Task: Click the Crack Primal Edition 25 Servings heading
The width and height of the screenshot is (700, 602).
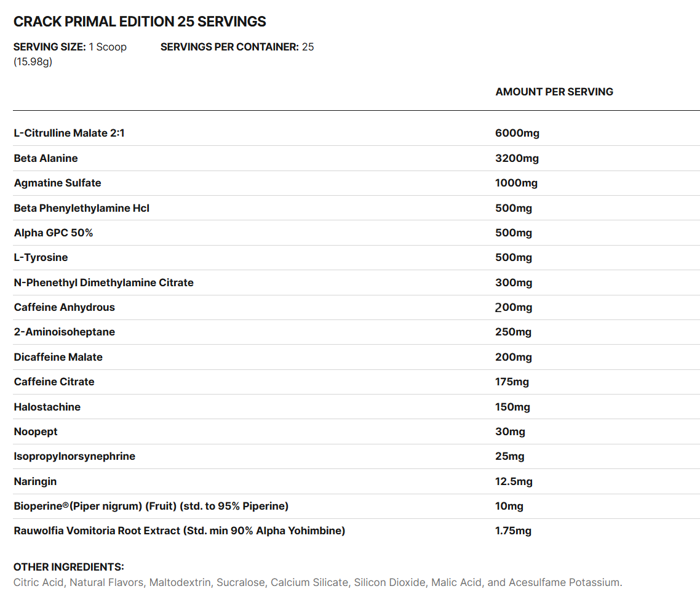Action: click(x=140, y=22)
